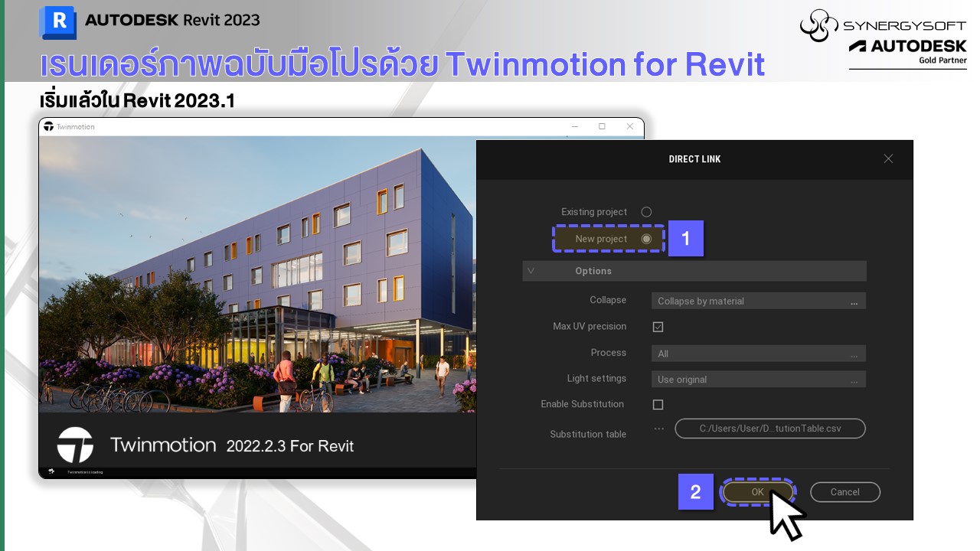Select the New project radio button
This screenshot has height=551, width=980.
click(x=646, y=239)
